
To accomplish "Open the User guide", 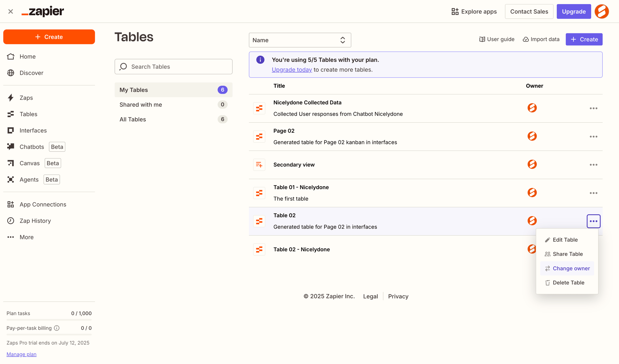I will pos(496,39).
